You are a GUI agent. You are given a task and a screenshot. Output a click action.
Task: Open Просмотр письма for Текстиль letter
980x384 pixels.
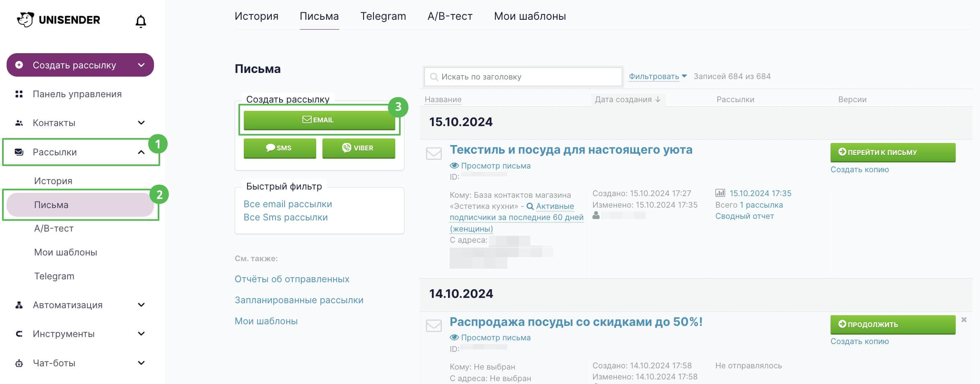click(x=490, y=166)
